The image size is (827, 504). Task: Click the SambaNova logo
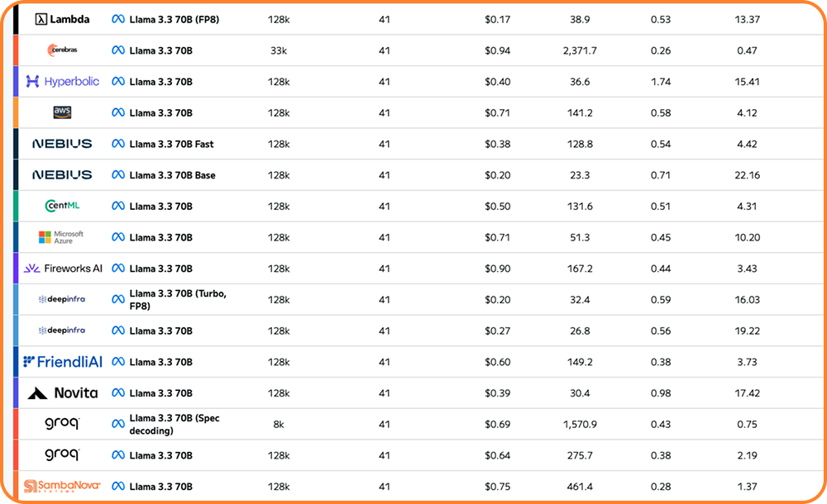(x=63, y=487)
